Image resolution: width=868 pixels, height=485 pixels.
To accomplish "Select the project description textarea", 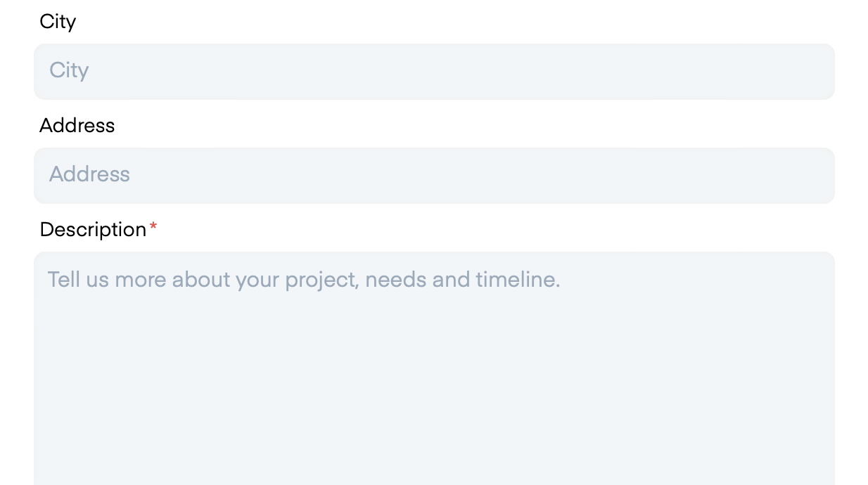I will (434, 368).
